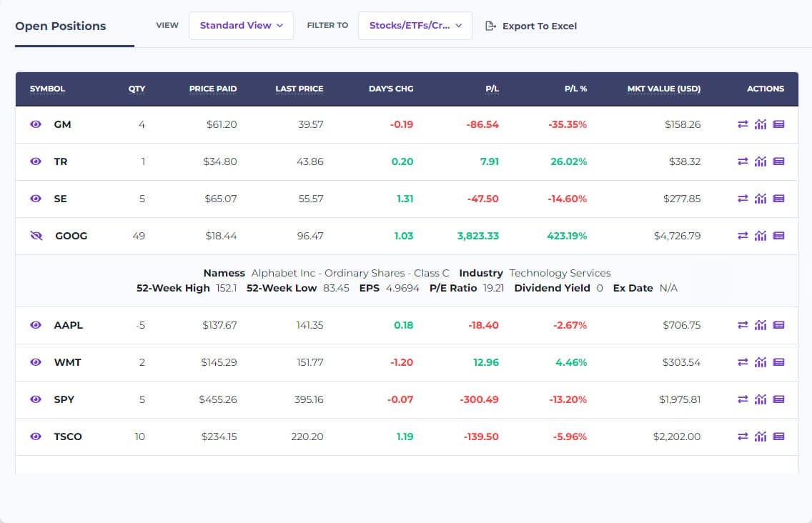Open the chart icon for GM
Image resolution: width=812 pixels, height=523 pixels.
(761, 124)
